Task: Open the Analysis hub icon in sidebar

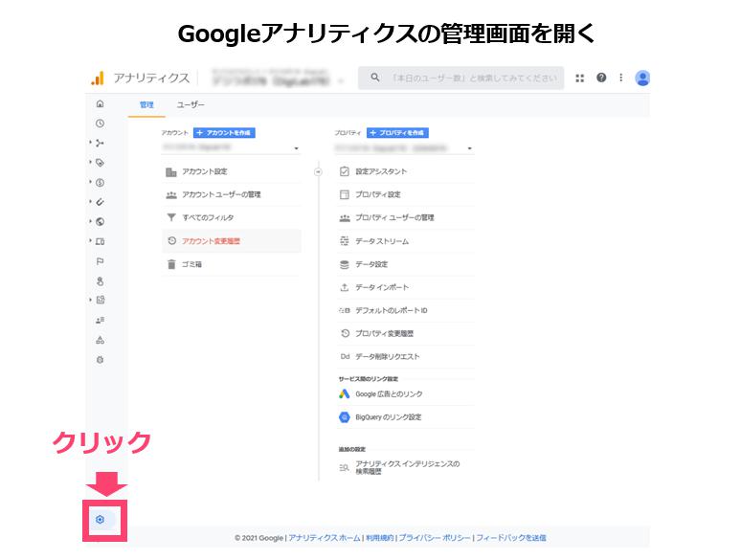Action: tap(101, 300)
